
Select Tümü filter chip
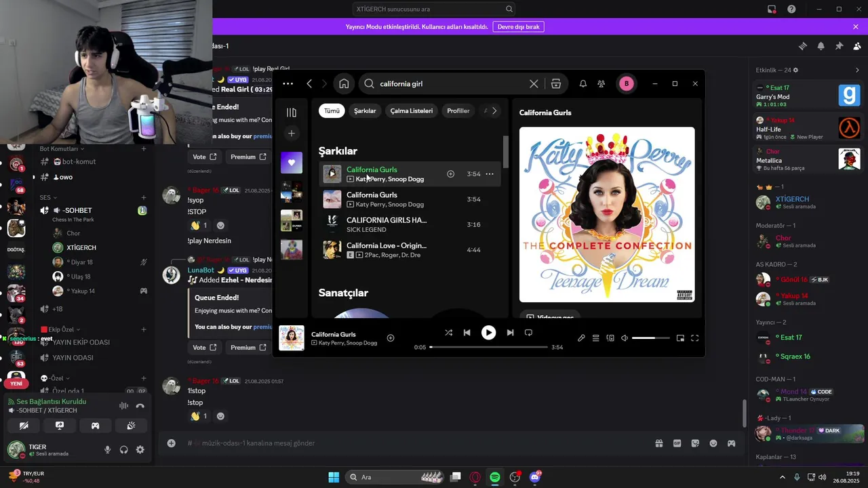(x=332, y=110)
